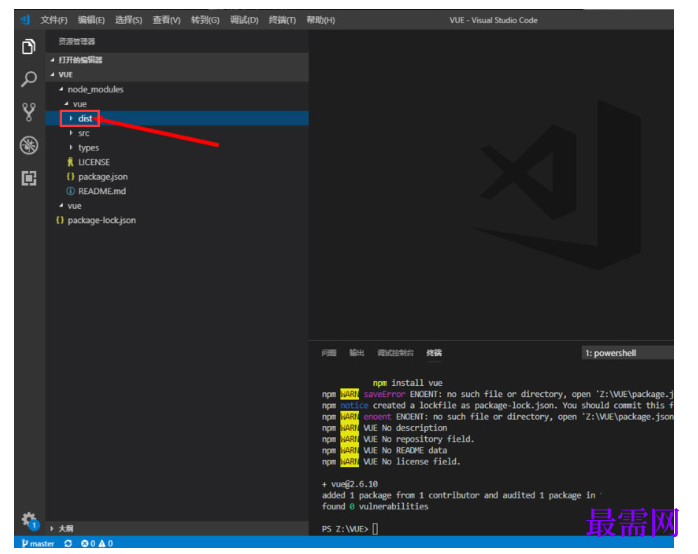The image size is (698, 554).
Task: Open the Extensions view
Action: click(x=29, y=178)
